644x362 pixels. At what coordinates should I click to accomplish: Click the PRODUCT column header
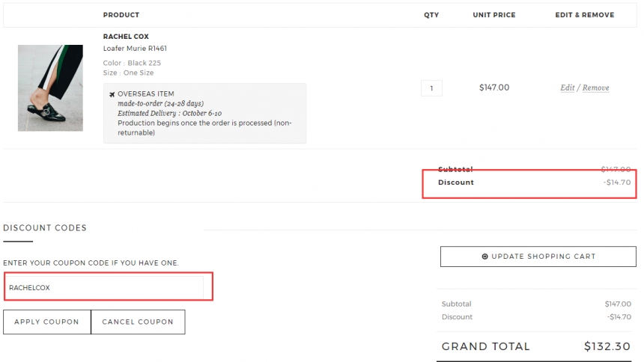tap(121, 15)
